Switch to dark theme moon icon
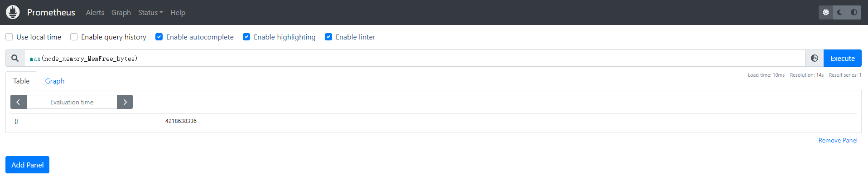This screenshot has width=868, height=177. click(840, 12)
